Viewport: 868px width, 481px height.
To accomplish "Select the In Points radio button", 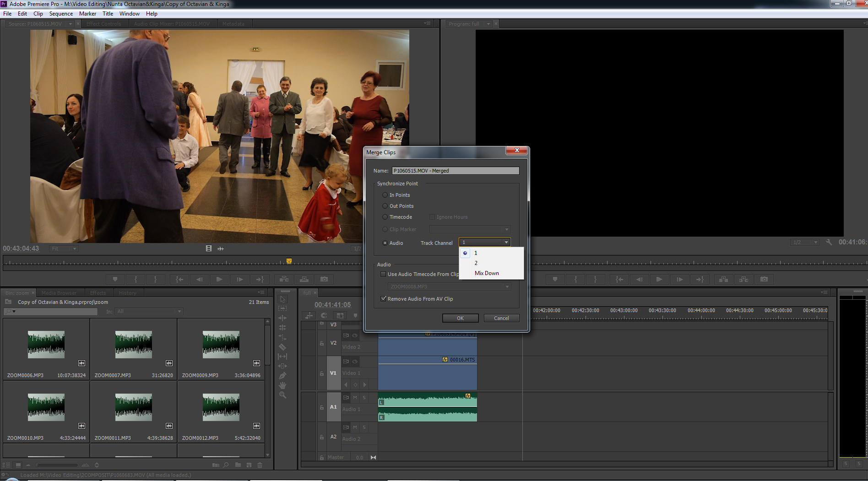I will tap(385, 195).
